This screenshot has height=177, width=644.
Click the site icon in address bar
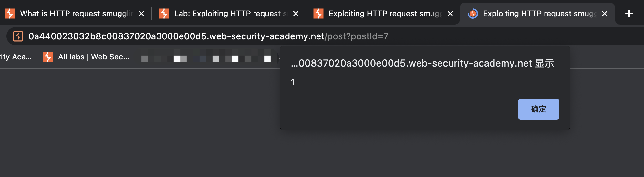point(18,36)
